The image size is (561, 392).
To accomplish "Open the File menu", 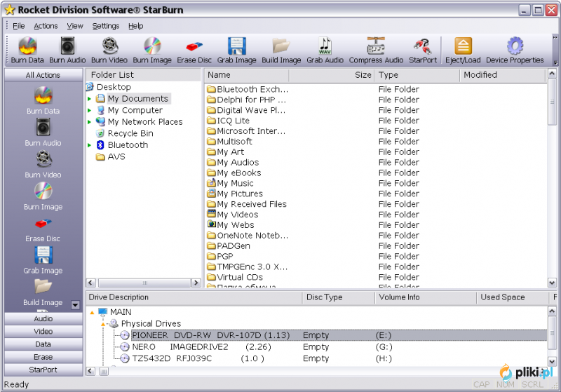I will 19,26.
